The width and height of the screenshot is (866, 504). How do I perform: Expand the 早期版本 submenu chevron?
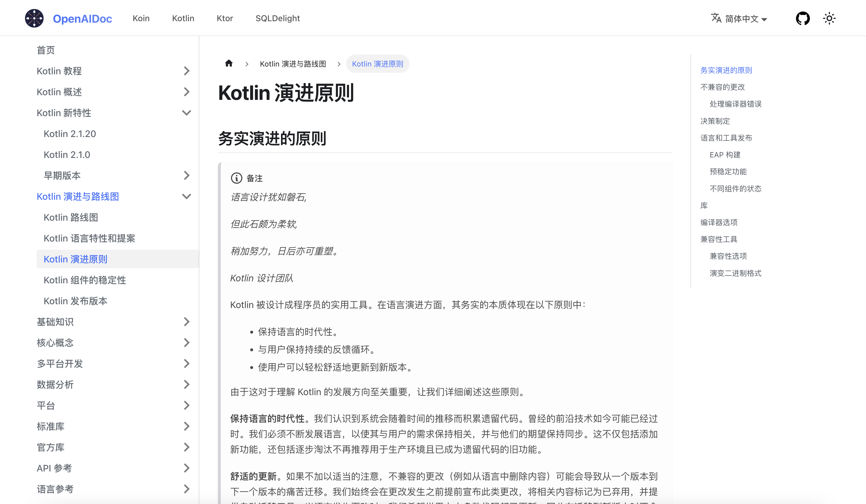tap(186, 175)
